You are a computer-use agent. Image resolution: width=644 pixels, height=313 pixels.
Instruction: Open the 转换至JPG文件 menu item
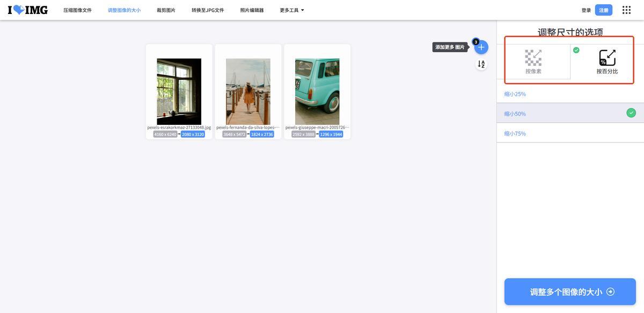[208, 10]
